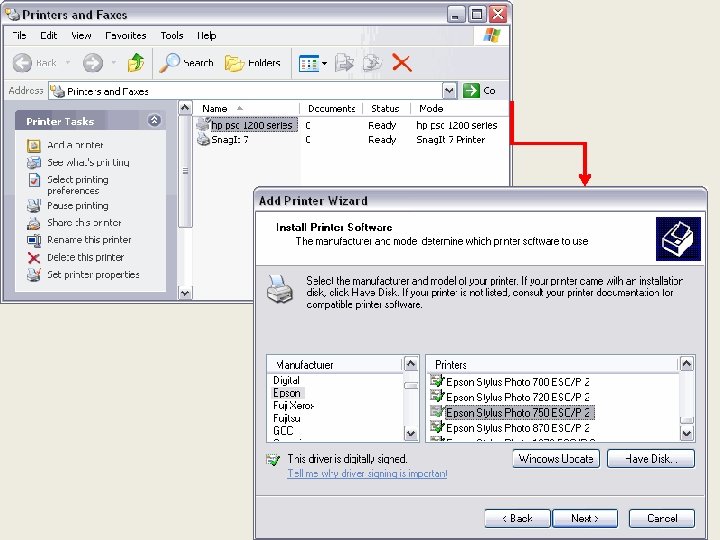Image resolution: width=720 pixels, height=540 pixels.
Task: Click the Windows Update button
Action: (x=556, y=459)
